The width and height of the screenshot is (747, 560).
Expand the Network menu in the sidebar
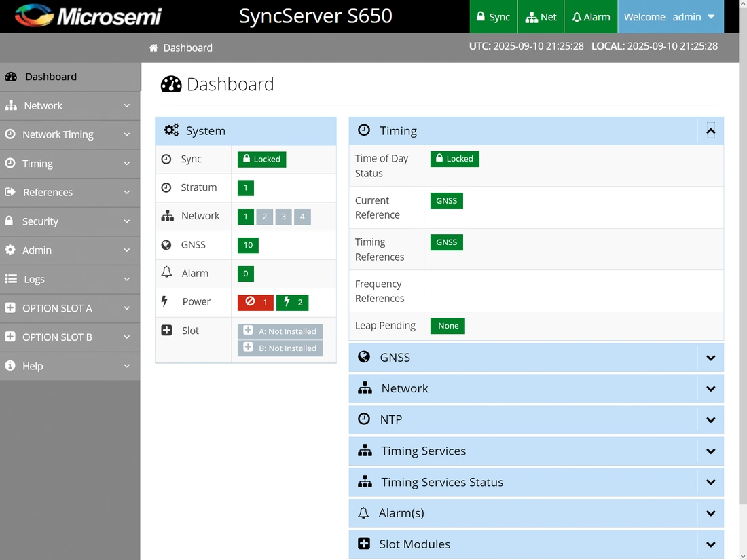pyautogui.click(x=70, y=106)
